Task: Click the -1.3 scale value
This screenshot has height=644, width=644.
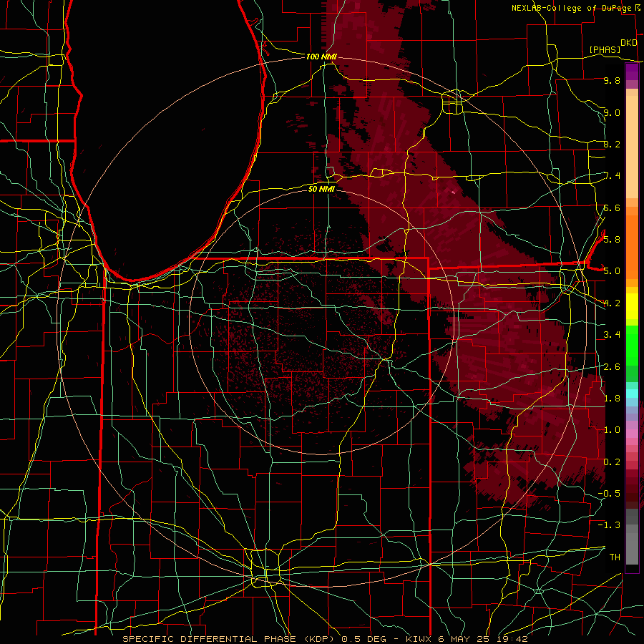Action: 609,525
